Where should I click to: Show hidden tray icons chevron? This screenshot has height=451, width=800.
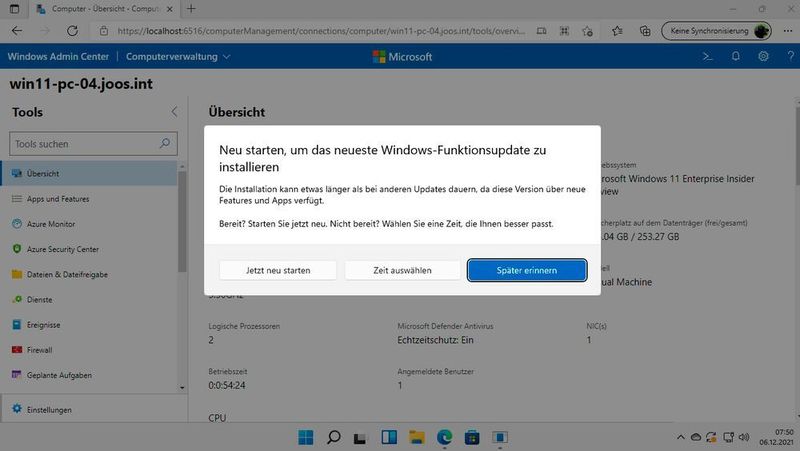coord(681,437)
